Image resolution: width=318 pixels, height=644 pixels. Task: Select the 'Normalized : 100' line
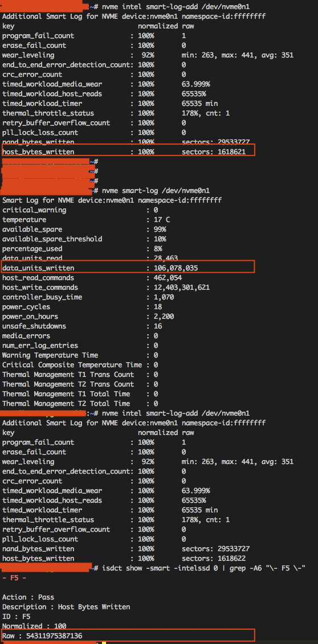(x=34, y=626)
